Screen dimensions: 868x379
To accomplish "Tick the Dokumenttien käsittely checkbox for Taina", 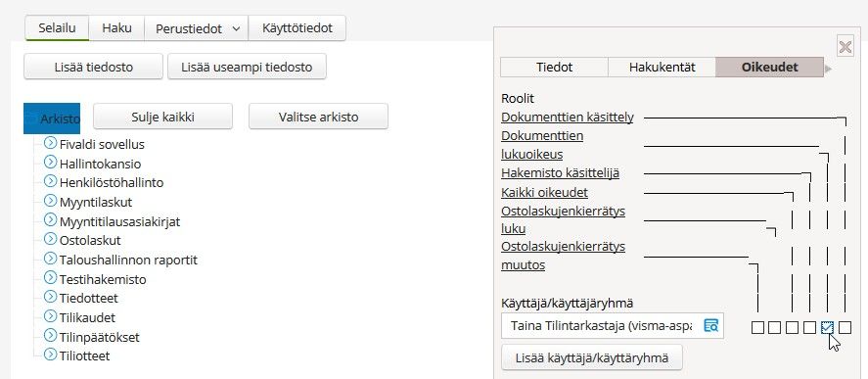I will tap(845, 327).
